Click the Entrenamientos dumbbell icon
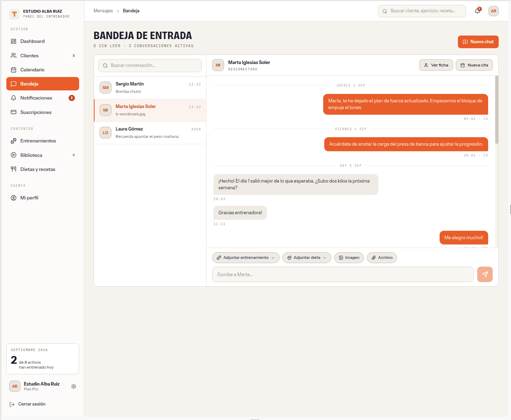This screenshot has width=511, height=420. click(x=14, y=141)
